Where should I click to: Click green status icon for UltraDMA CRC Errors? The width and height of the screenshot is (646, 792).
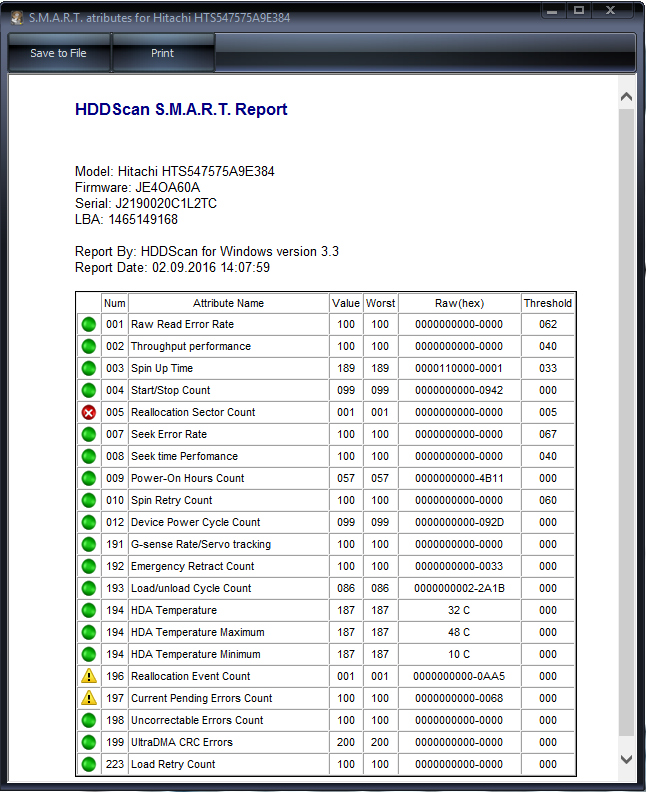(x=89, y=742)
